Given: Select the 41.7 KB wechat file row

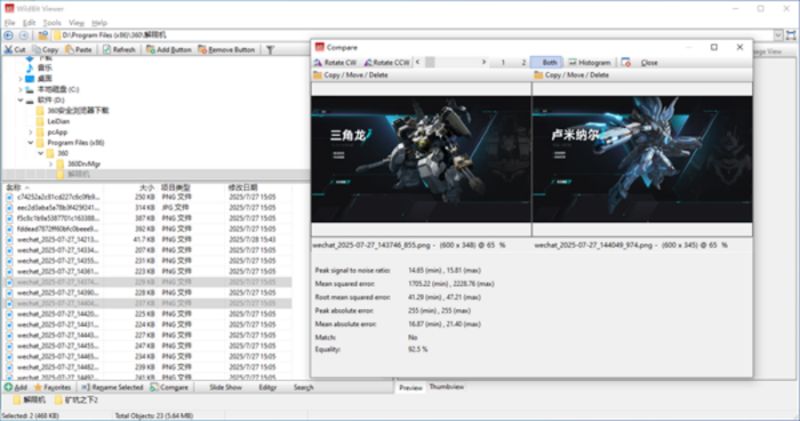Looking at the screenshot, I should 148,239.
